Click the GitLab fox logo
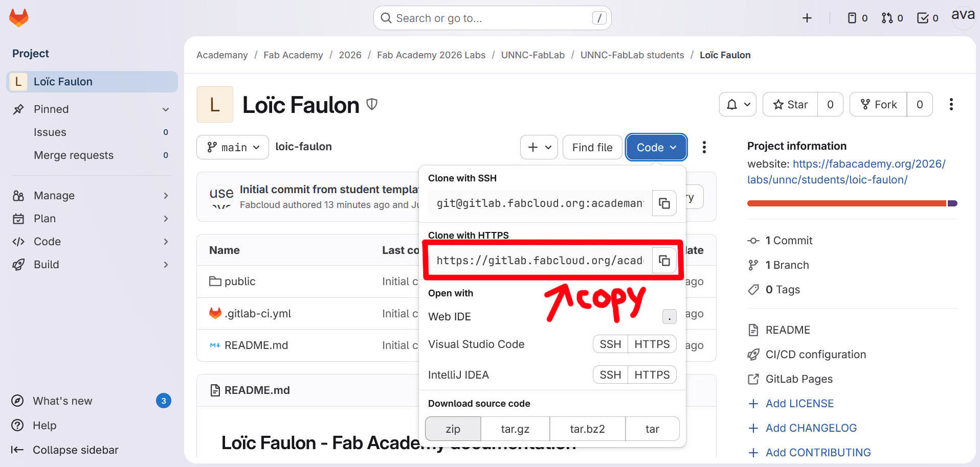This screenshot has height=467, width=980. [19, 18]
